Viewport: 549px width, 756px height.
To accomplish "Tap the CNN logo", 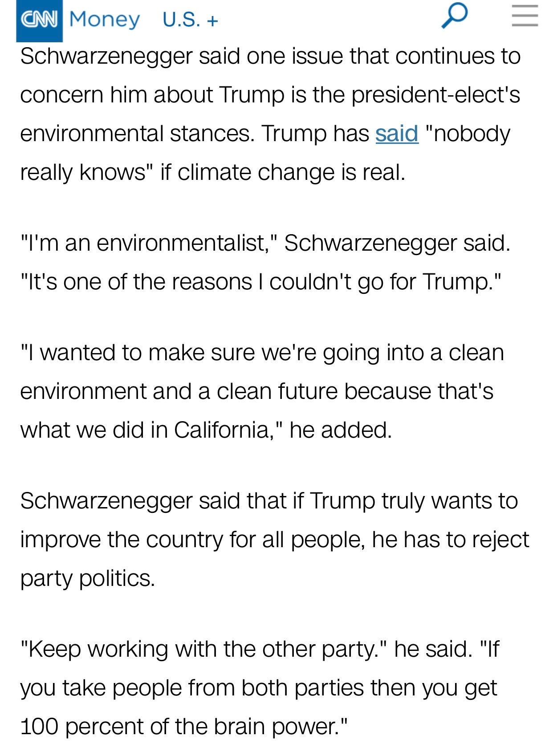I will click(x=39, y=20).
